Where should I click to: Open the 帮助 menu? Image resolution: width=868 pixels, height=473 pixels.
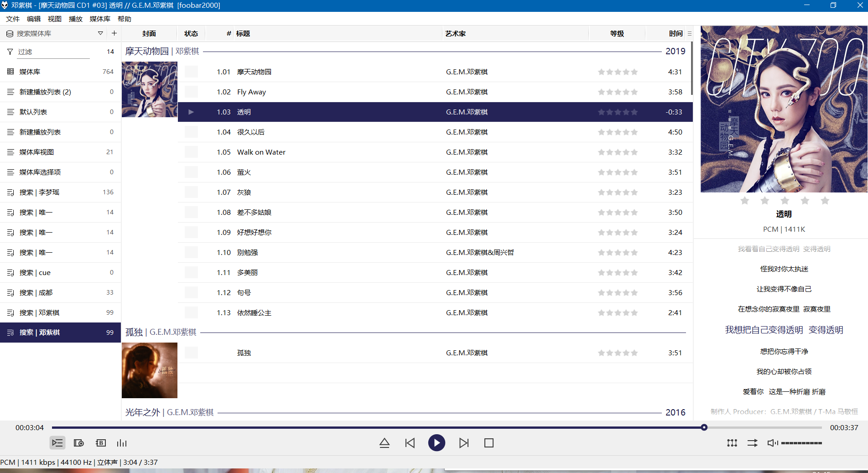pyautogui.click(x=125, y=19)
